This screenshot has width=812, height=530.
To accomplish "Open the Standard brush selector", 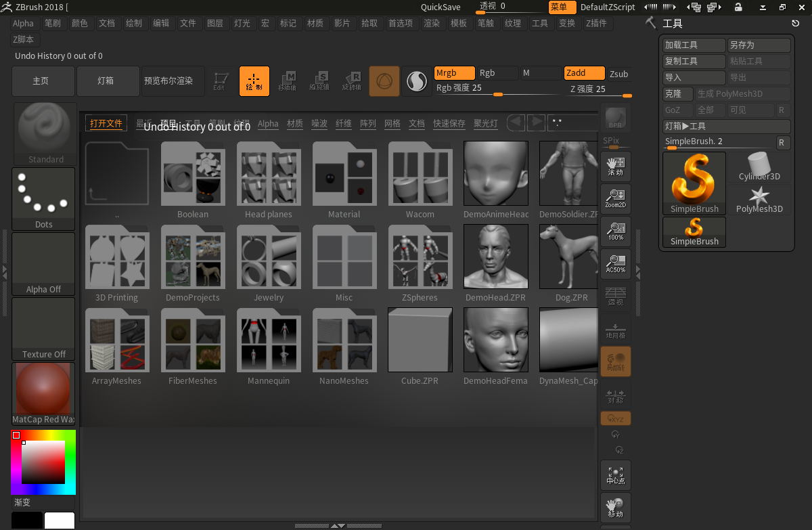I will point(45,133).
